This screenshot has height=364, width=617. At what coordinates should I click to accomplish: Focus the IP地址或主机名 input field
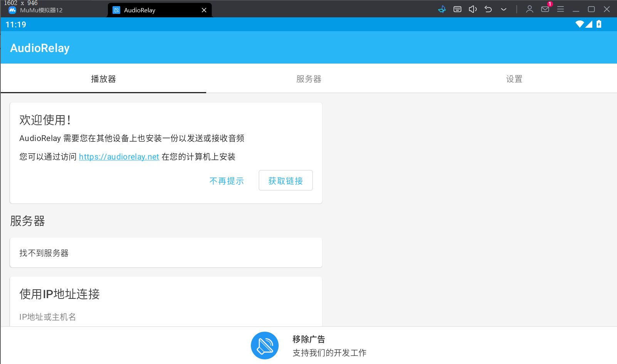coord(166,317)
